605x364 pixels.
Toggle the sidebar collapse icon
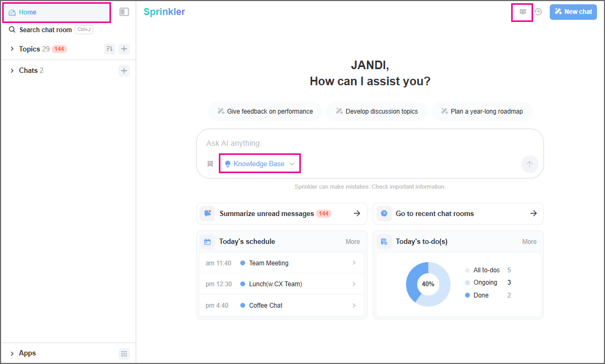click(124, 12)
